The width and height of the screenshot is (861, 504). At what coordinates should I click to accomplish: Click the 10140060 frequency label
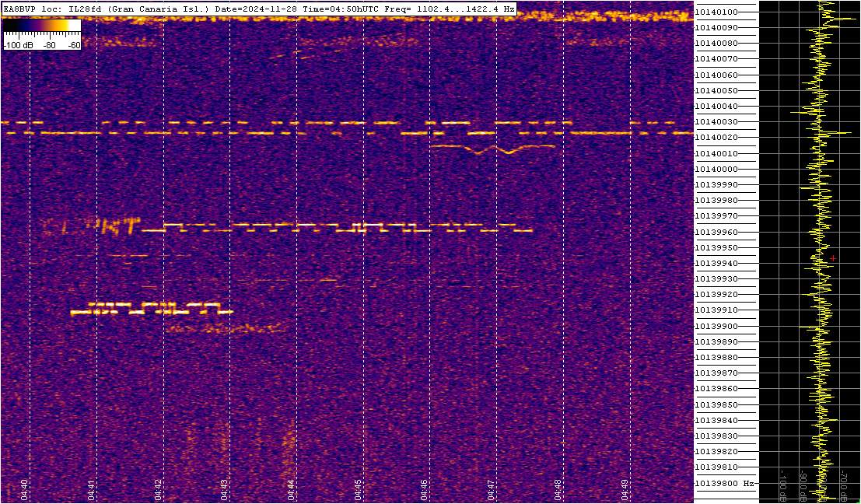coord(716,75)
